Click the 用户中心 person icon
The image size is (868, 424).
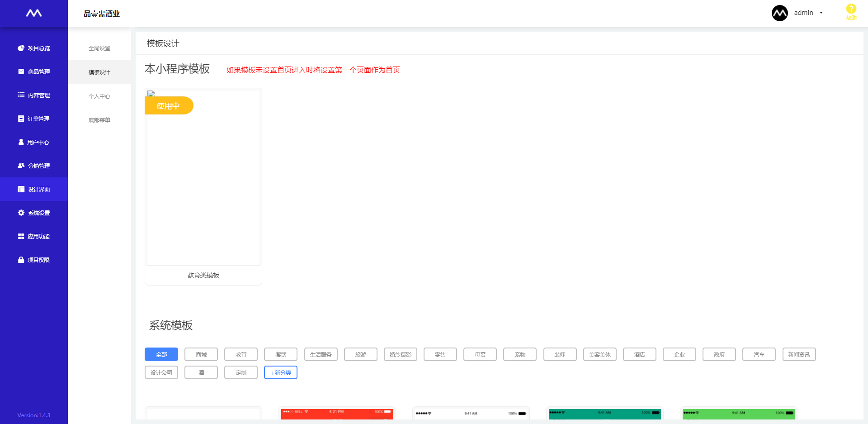21,142
